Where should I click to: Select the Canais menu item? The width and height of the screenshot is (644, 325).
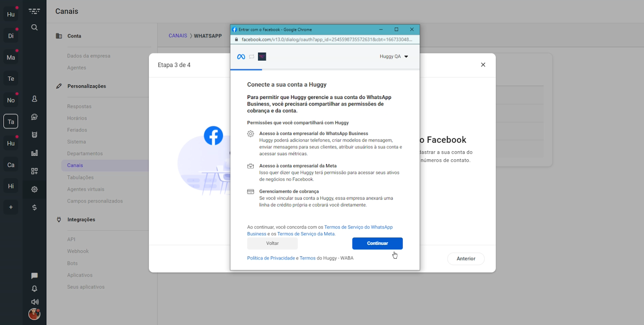(x=105, y=165)
